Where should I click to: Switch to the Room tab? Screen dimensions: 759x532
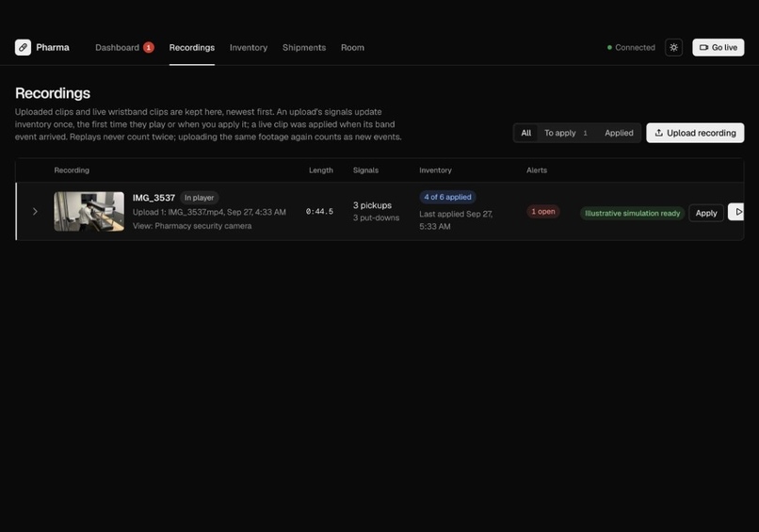[352, 47]
